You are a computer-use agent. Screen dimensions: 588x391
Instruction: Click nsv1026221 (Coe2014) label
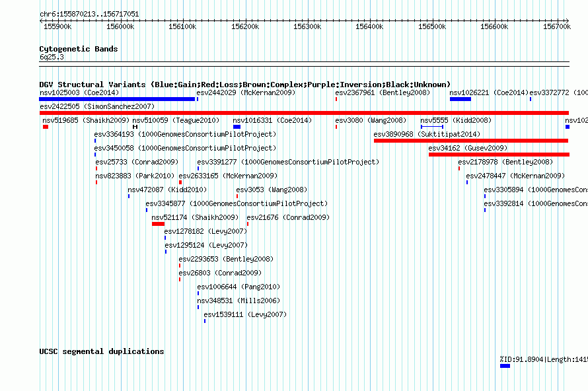pyautogui.click(x=489, y=92)
